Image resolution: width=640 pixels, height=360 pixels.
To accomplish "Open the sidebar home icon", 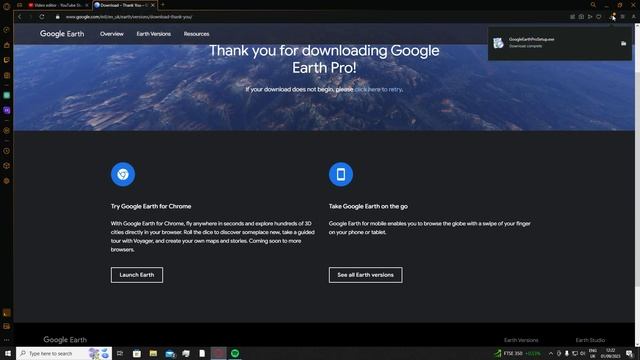I will (x=7, y=45).
